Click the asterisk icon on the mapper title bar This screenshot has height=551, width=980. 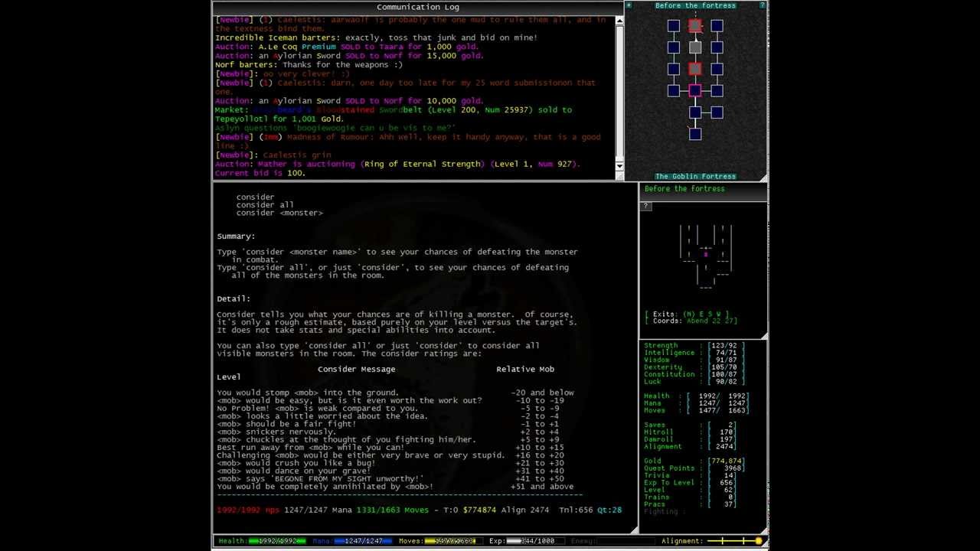pos(629,5)
